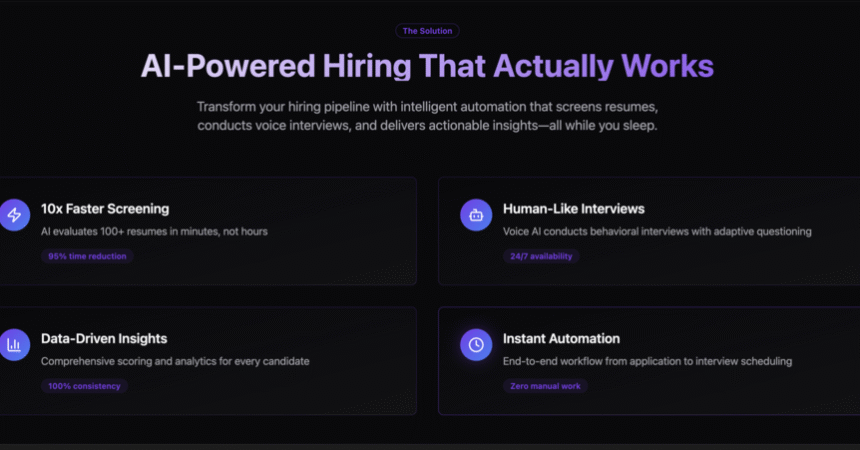Viewport: 860px width, 450px height.
Task: Click the lightning bolt icon for Faster Screening
Action: [x=14, y=215]
